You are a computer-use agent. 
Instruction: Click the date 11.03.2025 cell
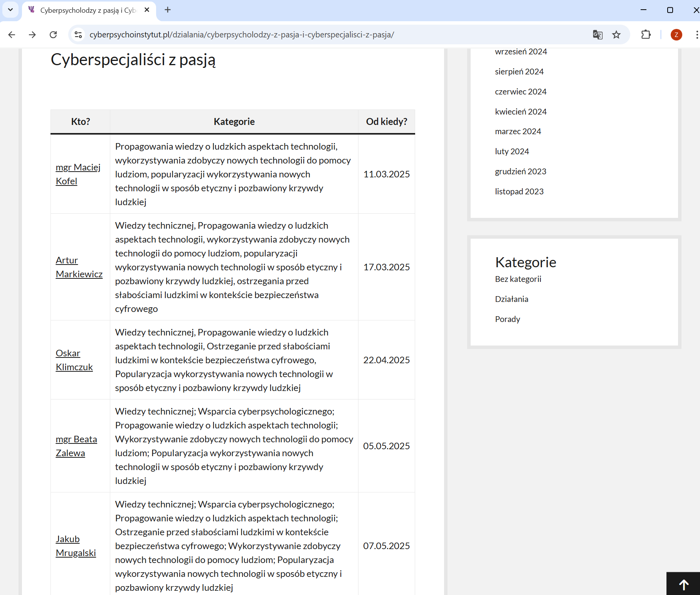(387, 174)
